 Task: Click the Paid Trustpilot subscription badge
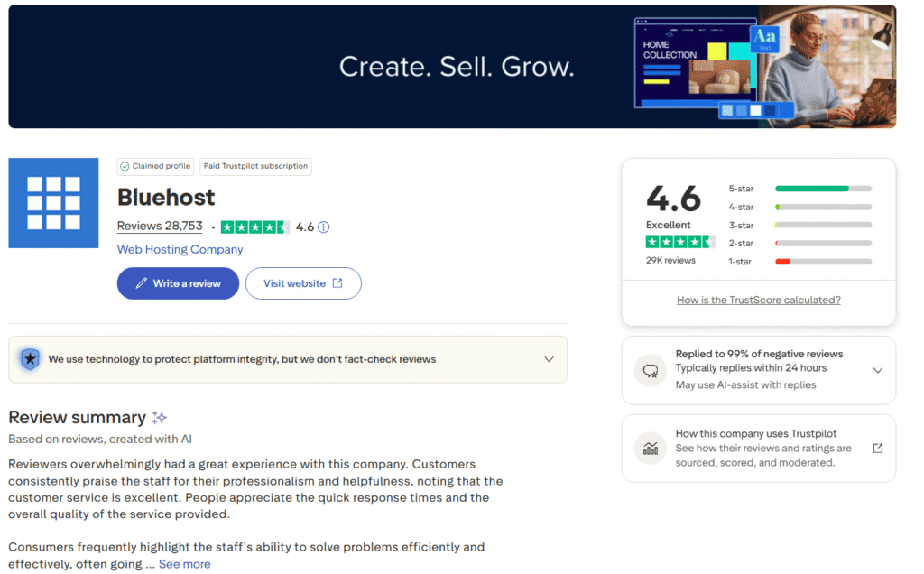coord(255,166)
